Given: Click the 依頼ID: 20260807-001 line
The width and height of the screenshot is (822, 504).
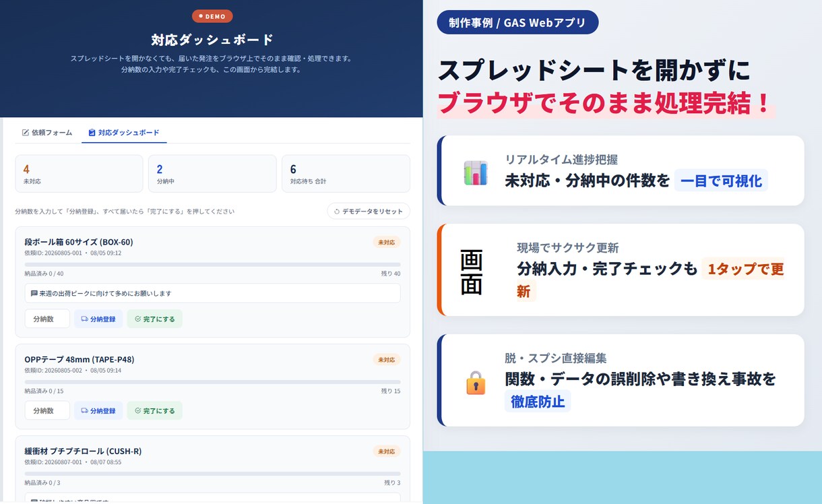Looking at the screenshot, I should pos(73,462).
